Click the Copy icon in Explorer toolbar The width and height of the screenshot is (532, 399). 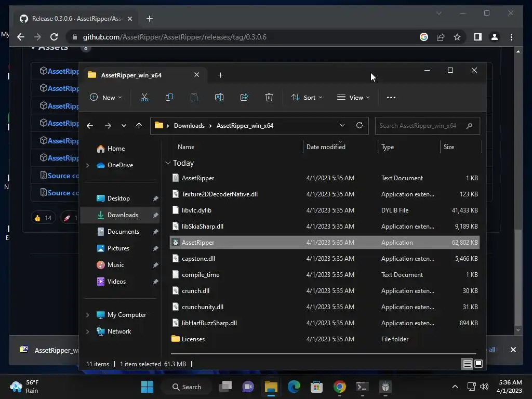(x=169, y=97)
